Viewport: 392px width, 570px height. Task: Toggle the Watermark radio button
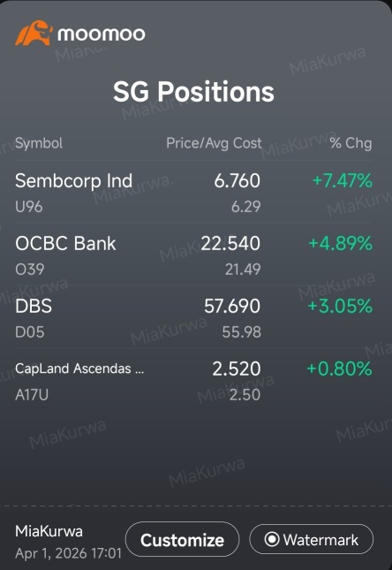(x=312, y=539)
